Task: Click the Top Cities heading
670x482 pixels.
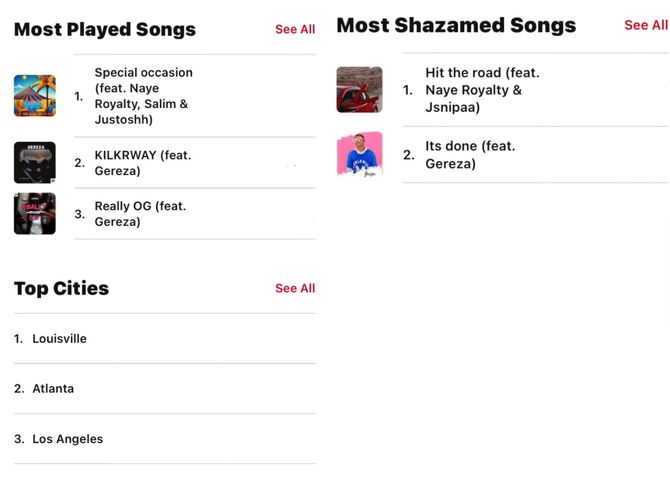Action: click(x=61, y=288)
